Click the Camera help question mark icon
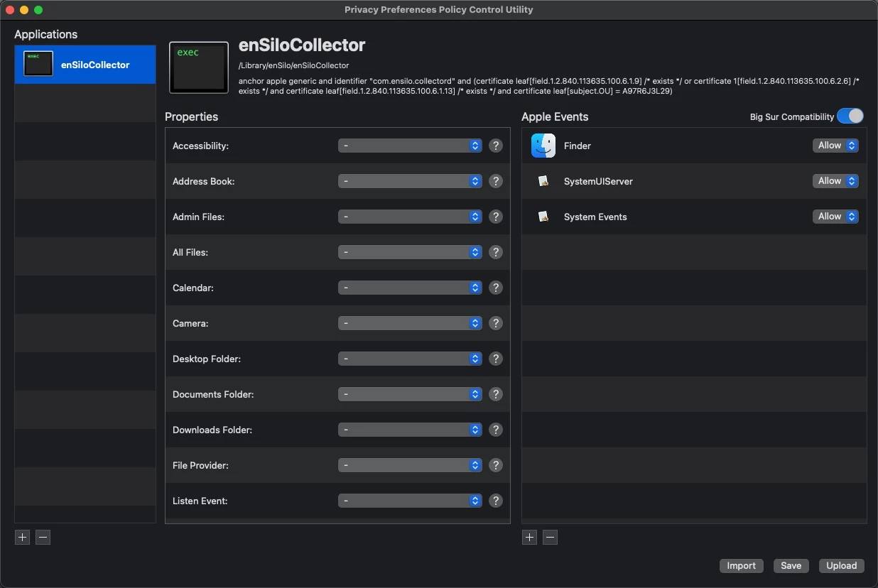This screenshot has height=588, width=878. [497, 323]
